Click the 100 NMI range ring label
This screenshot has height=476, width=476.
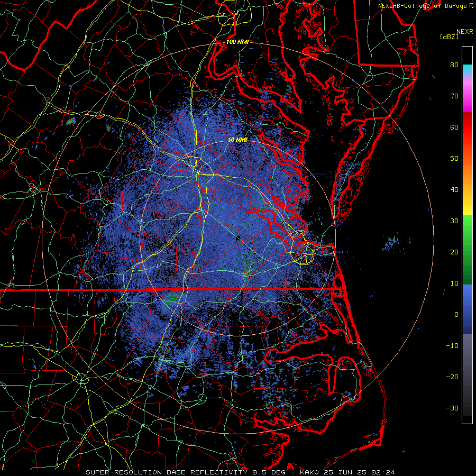(237, 42)
